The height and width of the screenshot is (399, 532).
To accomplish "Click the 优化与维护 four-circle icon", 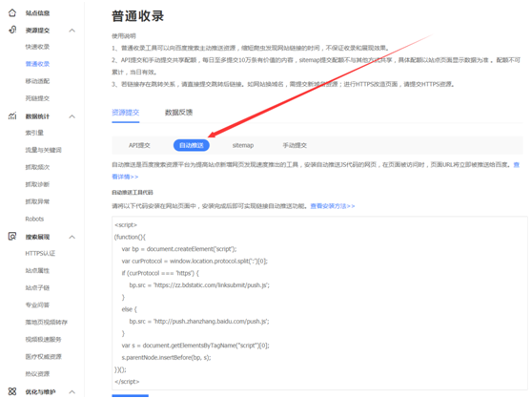I will click(x=12, y=391).
